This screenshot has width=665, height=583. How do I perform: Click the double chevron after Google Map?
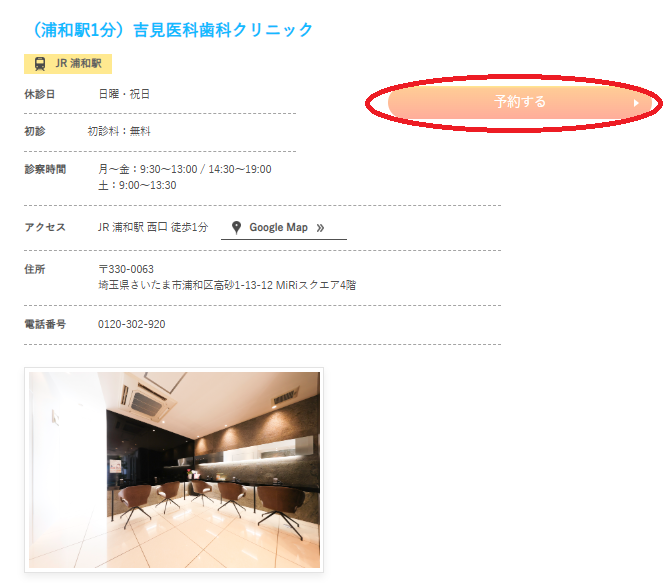coord(320,228)
